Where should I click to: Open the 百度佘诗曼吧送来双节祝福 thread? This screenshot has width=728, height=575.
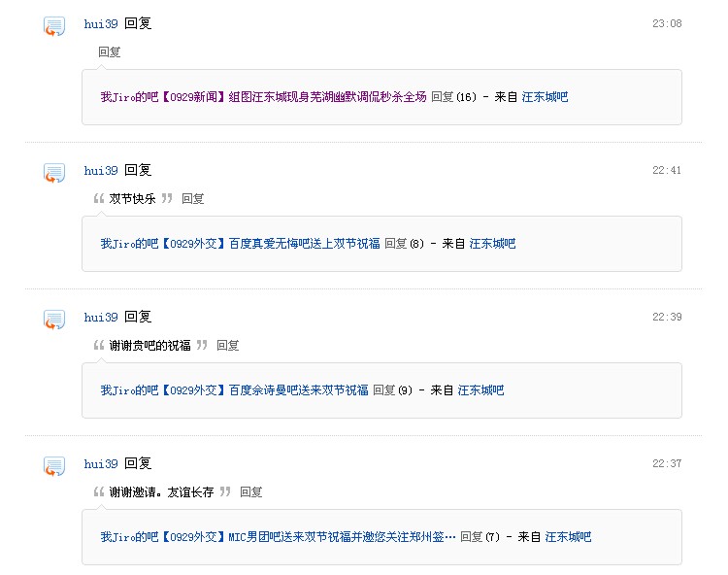coord(235,390)
